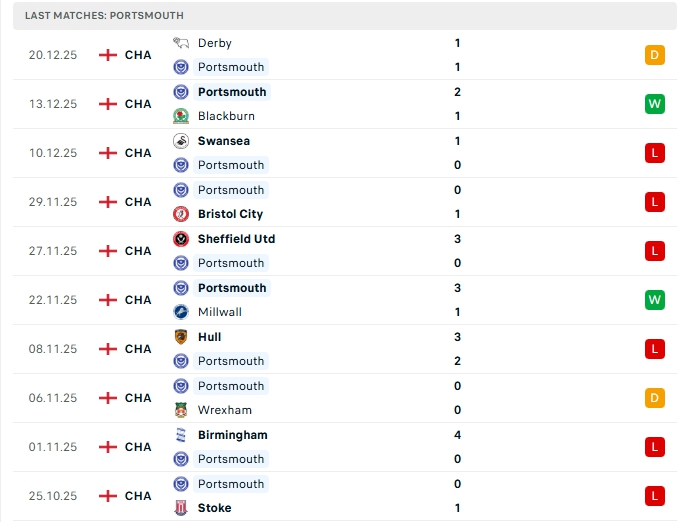Click the Birmingham club crest icon
This screenshot has height=522, width=686.
tap(181, 435)
